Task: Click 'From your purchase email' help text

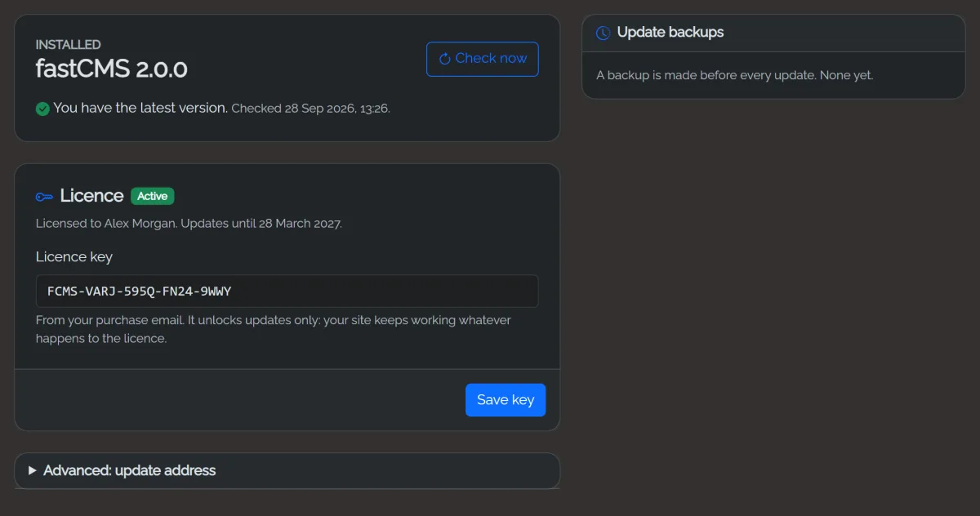Action: (x=274, y=329)
